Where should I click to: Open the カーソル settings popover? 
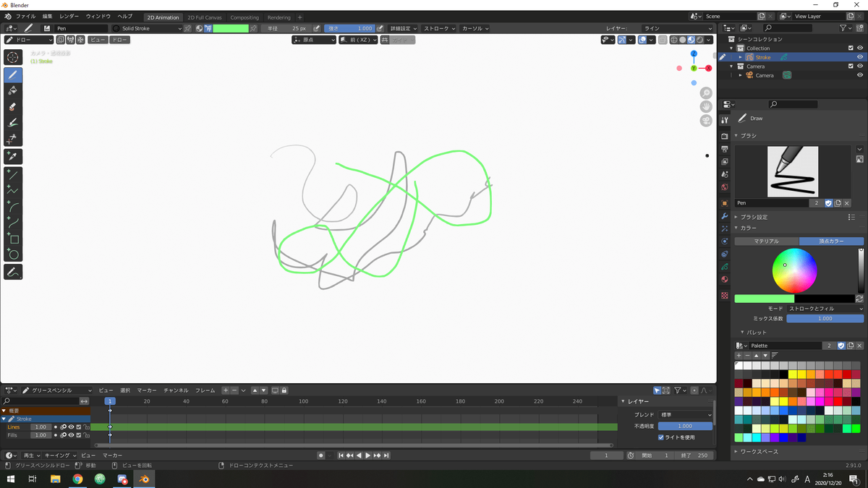[x=475, y=28]
